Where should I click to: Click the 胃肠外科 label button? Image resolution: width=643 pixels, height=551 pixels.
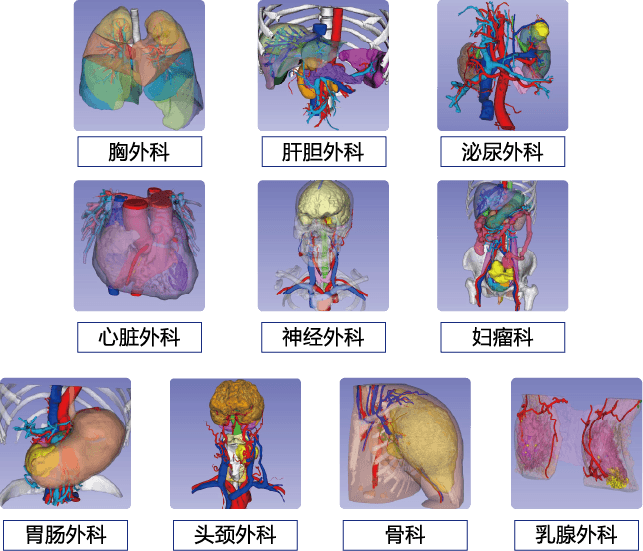(65, 535)
